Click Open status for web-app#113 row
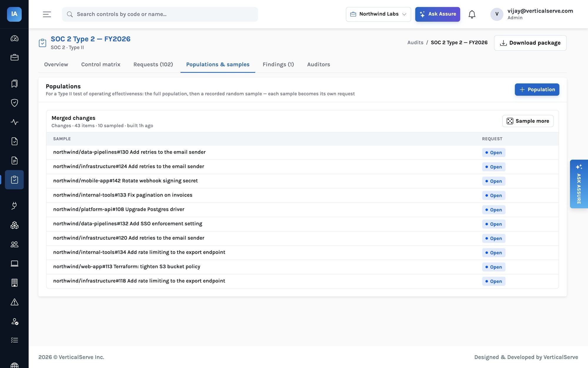 tap(494, 267)
